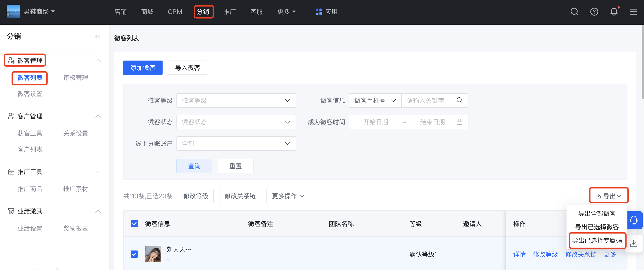Screen dimensions: 644x270
Task: Choose 导出已选择微客 from export menu
Action: (597, 227)
